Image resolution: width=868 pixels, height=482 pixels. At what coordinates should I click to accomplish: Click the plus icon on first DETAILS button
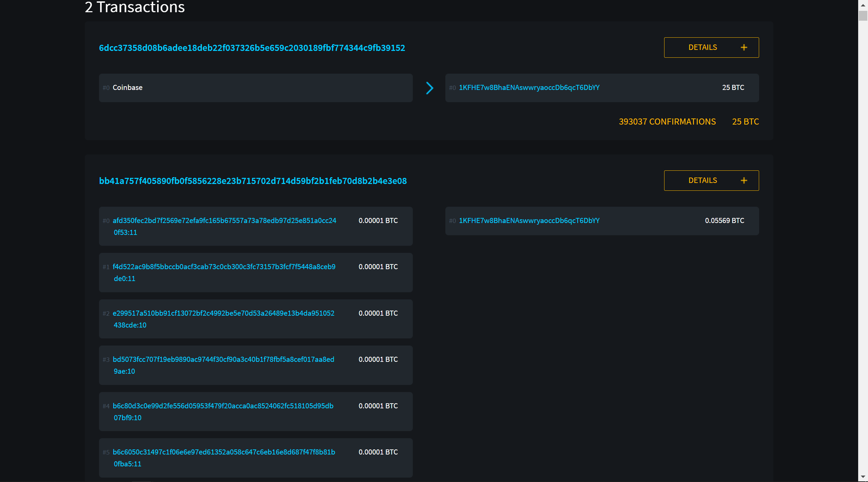point(744,48)
